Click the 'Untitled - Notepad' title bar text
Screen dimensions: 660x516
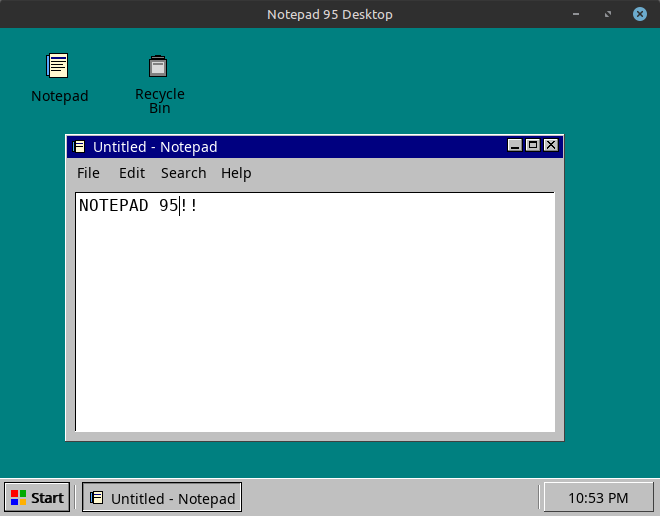[x=155, y=147]
